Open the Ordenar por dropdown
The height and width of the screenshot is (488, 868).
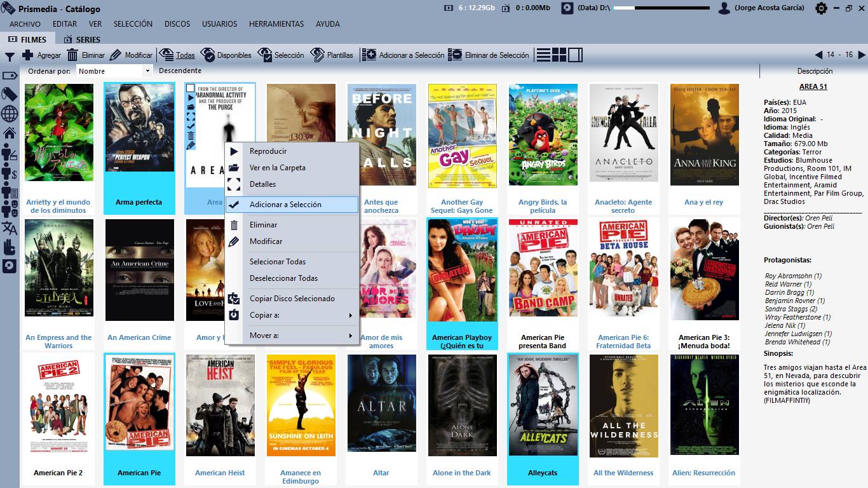coord(114,71)
